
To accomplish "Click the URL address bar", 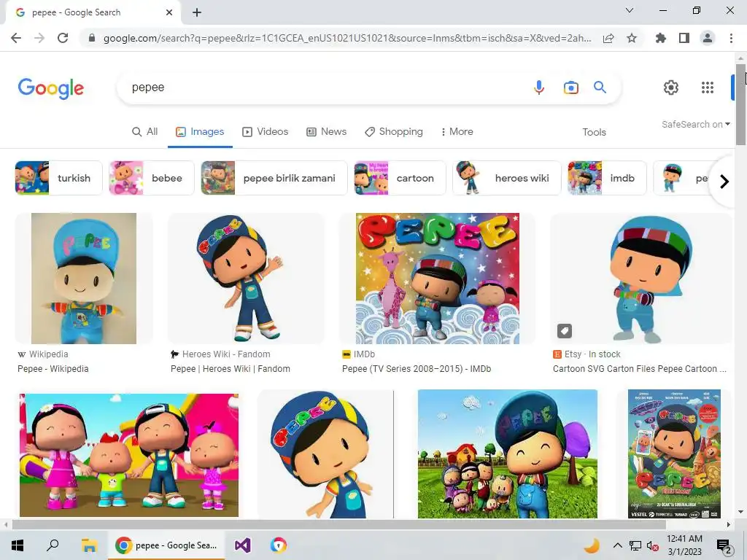I will (x=347, y=38).
